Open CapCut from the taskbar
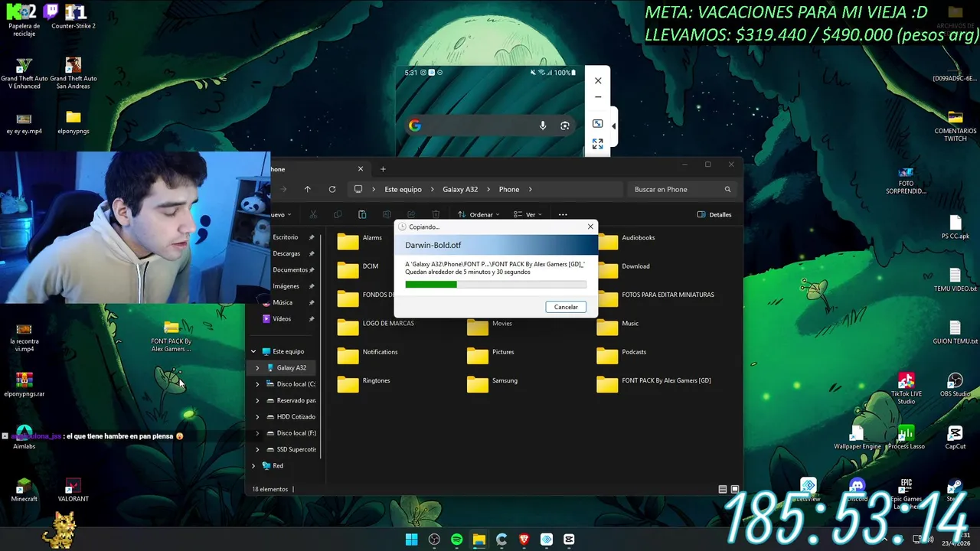980x551 pixels. 569,540
